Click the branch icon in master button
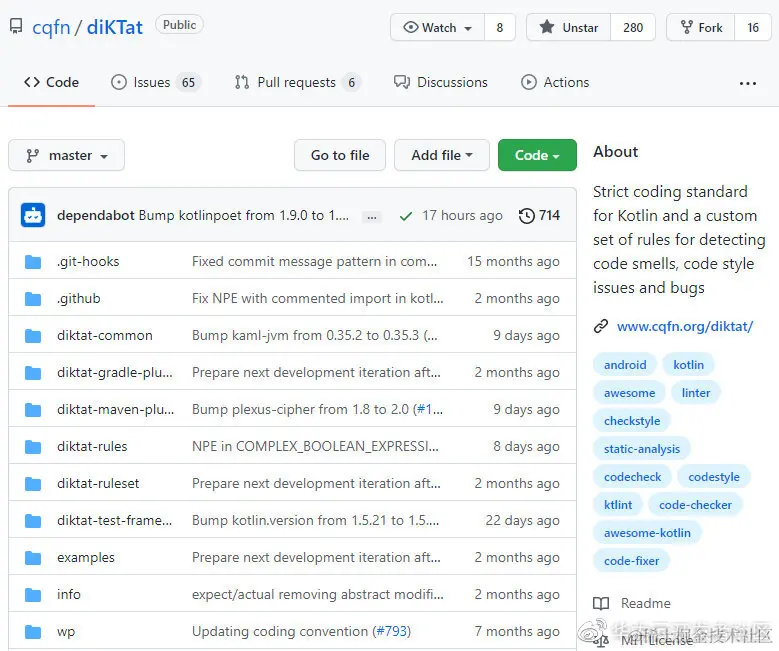This screenshot has width=779, height=651. click(x=32, y=156)
